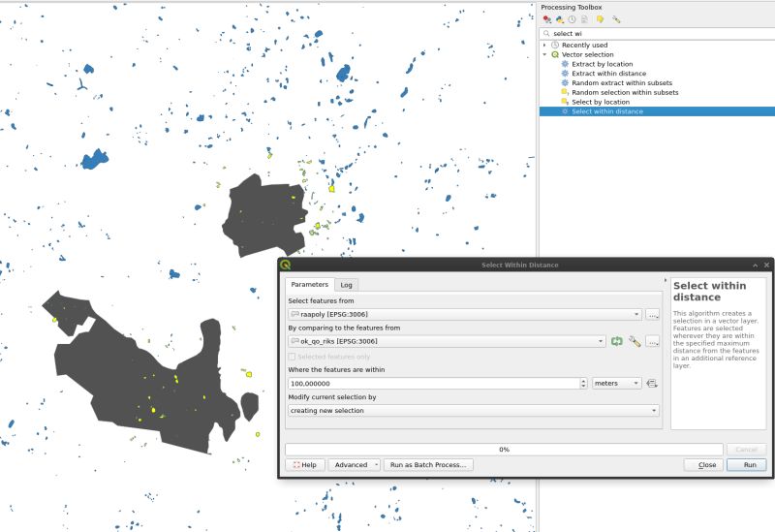Click the 'Select features from' label
Viewport: 775px width, 532px height.
[x=321, y=300]
